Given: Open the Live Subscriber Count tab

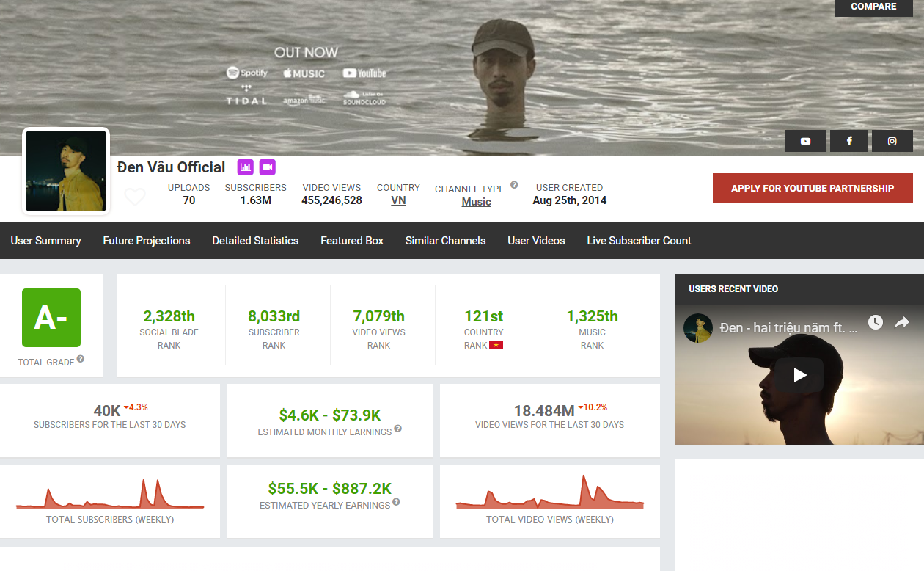Looking at the screenshot, I should tap(639, 241).
